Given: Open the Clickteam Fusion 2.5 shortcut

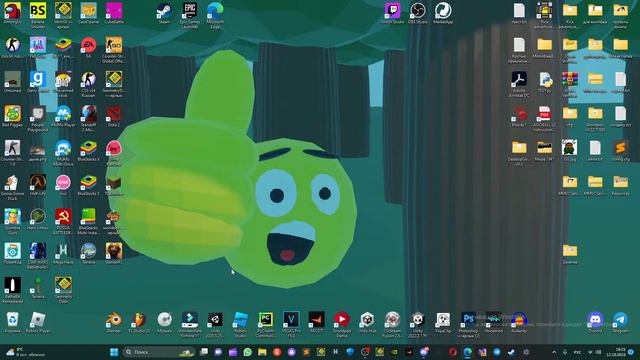Looking at the screenshot, I should [392, 324].
